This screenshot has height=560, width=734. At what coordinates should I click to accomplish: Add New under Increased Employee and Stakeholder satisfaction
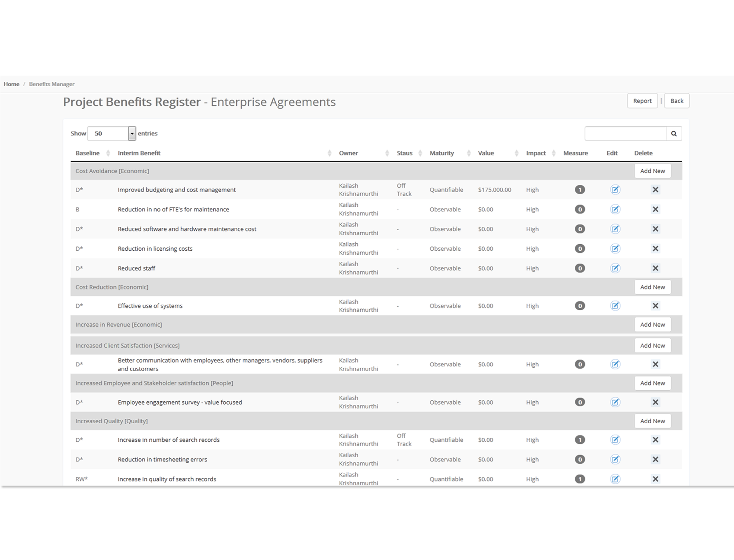point(652,383)
